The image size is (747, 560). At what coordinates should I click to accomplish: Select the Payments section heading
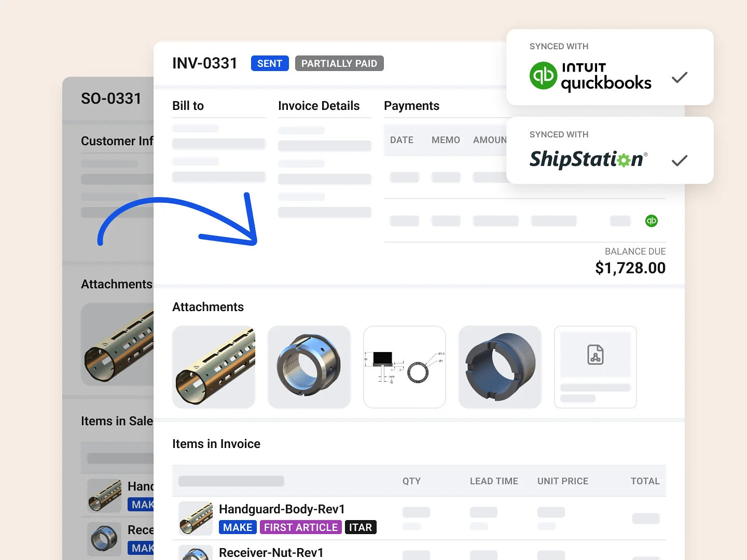point(411,106)
